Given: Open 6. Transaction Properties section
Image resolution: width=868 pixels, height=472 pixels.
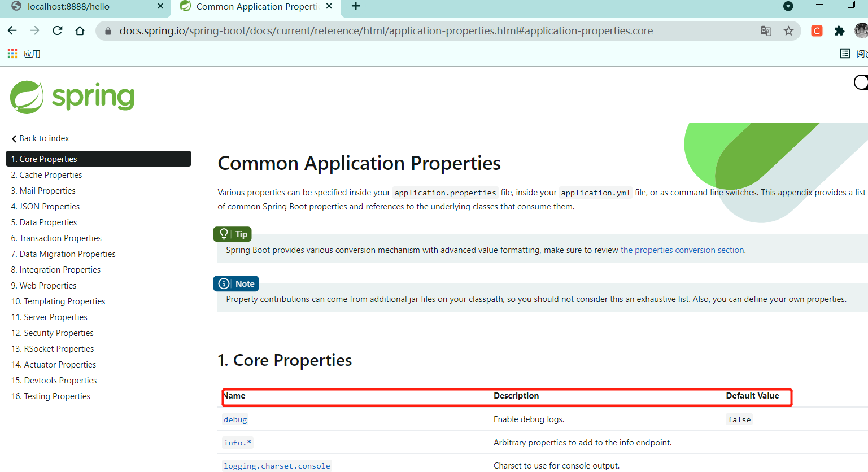Looking at the screenshot, I should tap(56, 238).
